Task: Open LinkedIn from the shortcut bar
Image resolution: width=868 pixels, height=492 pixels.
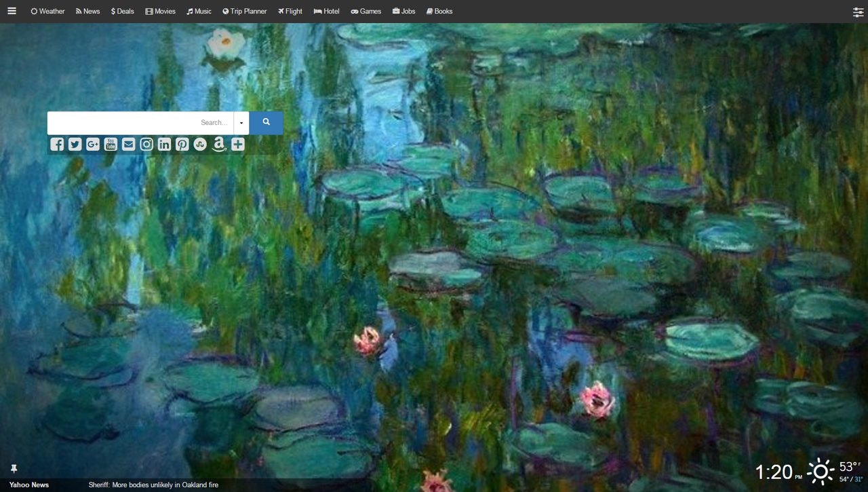Action: coord(164,144)
